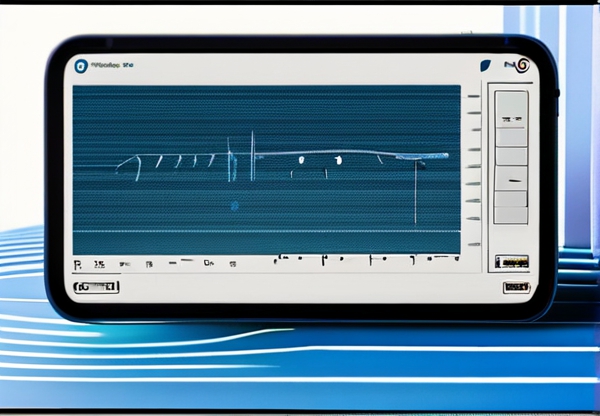Click the third small icon in bottom toolbar
Image resolution: width=600 pixels, height=416 pixels.
pos(124,264)
